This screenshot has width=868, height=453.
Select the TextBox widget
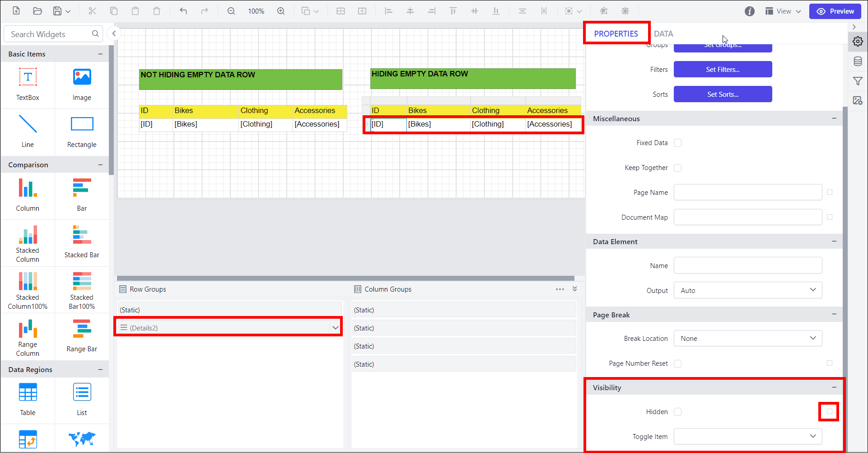28,84
